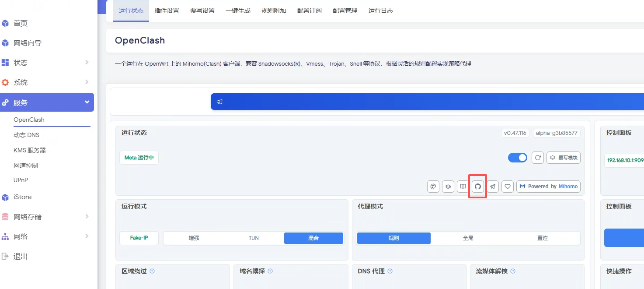644x289 pixels.
Task: Expand the 状态 sidebar chevron
Action: pos(87,63)
